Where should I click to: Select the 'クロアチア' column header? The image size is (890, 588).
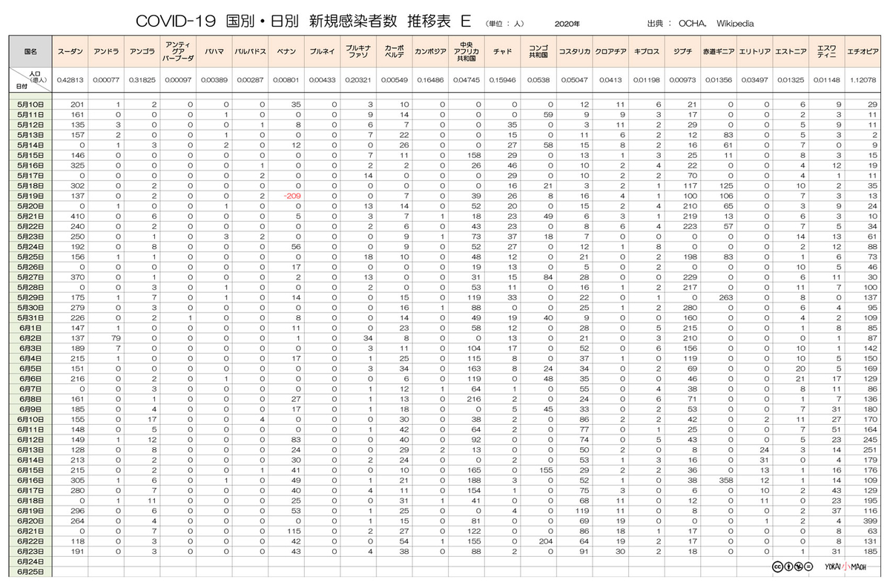pos(611,53)
